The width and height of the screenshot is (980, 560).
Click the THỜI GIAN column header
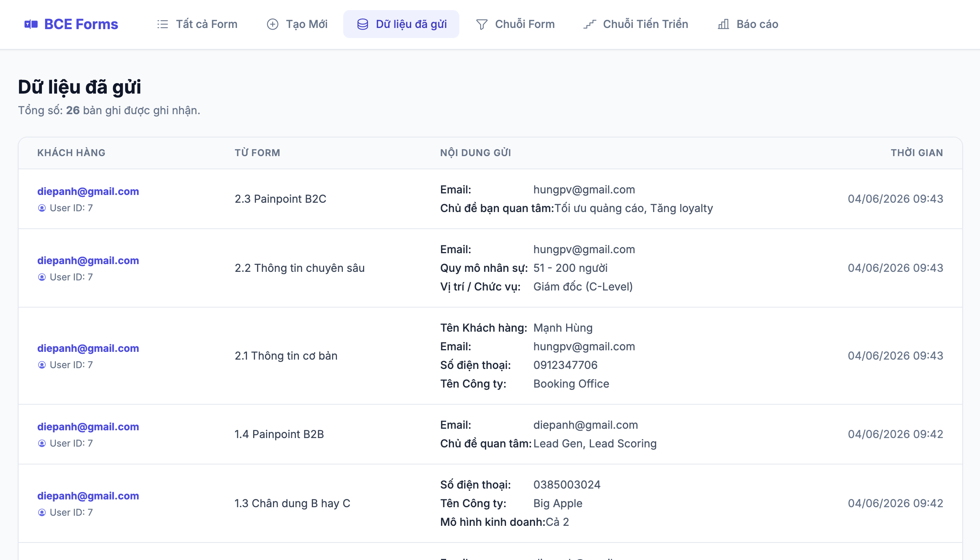(x=917, y=153)
